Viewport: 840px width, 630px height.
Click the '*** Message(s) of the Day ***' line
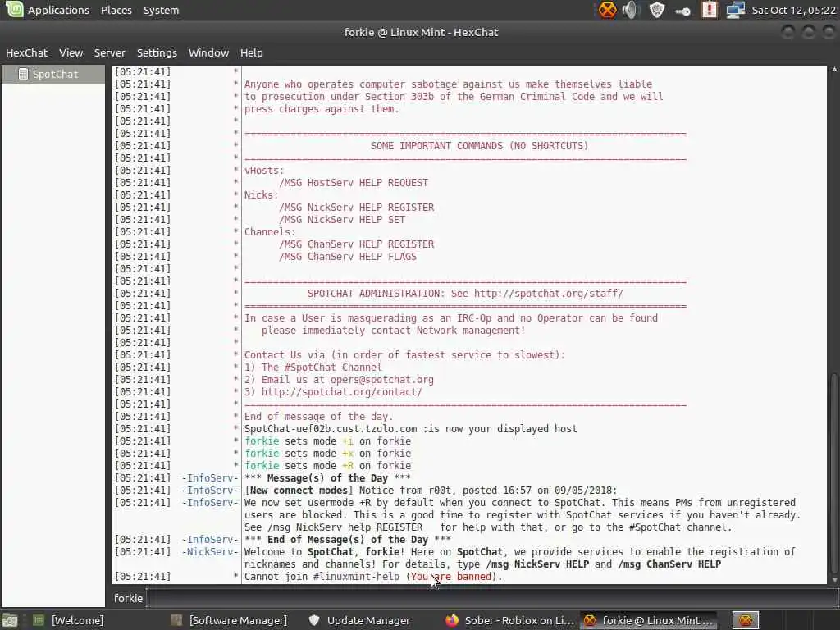327,478
